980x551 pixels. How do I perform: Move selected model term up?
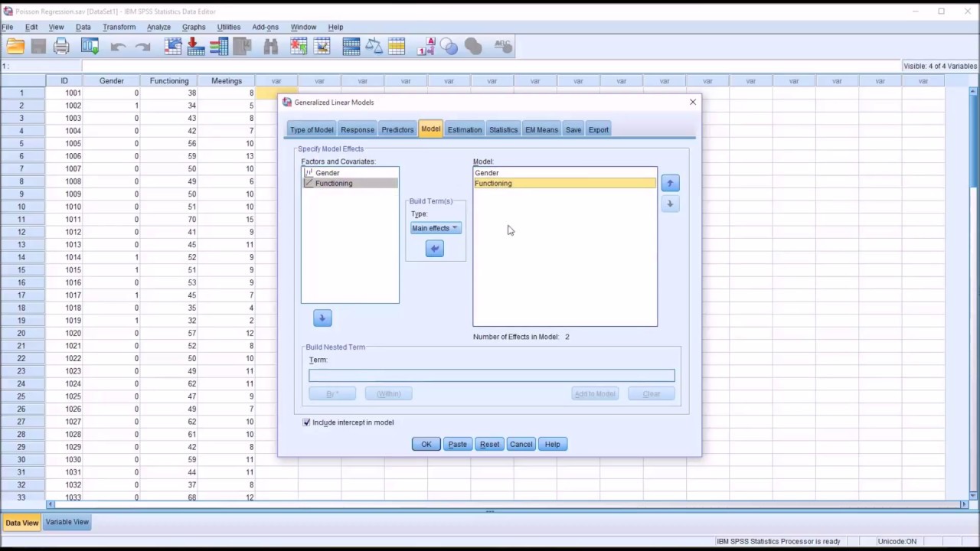670,183
